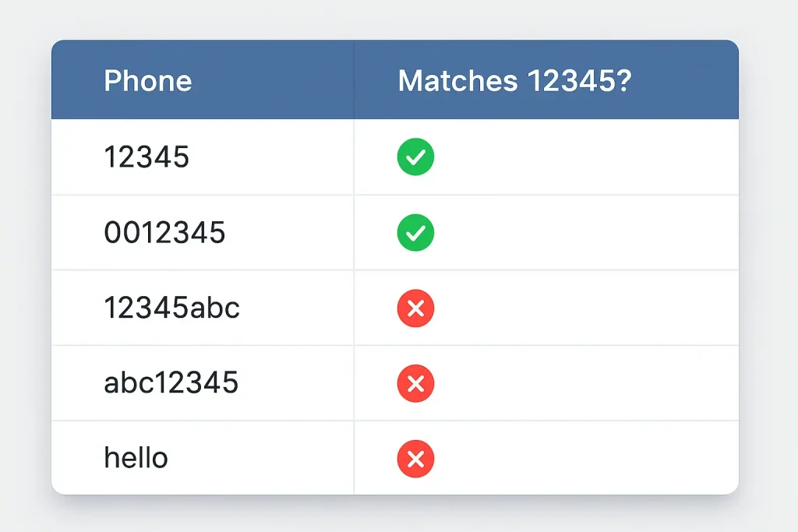Click the green checkmark beside 0012345
This screenshot has width=798, height=532.
(x=415, y=232)
